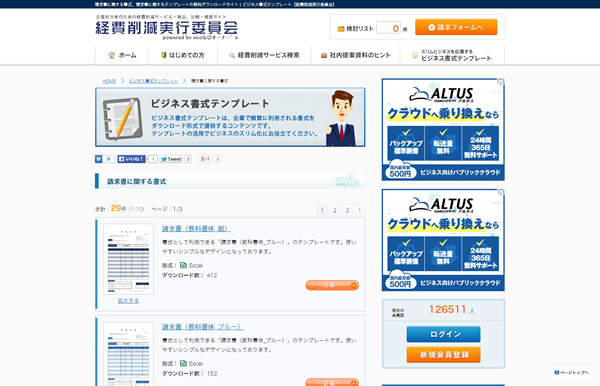
Task: Click the Excel icon in the 紺 invoice row
Action: 183,265
